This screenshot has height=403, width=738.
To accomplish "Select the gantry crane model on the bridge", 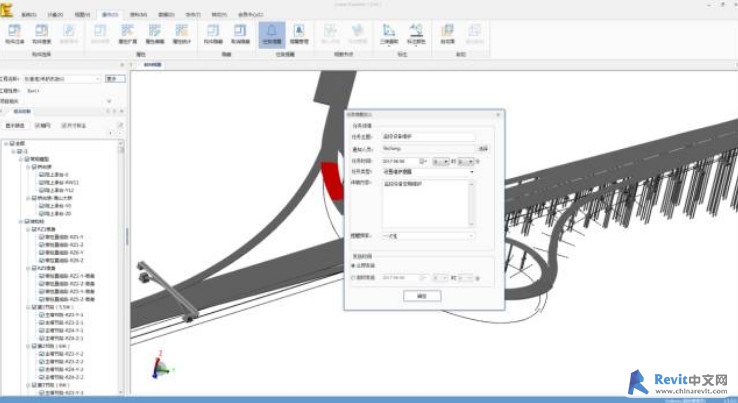I will coord(168,292).
